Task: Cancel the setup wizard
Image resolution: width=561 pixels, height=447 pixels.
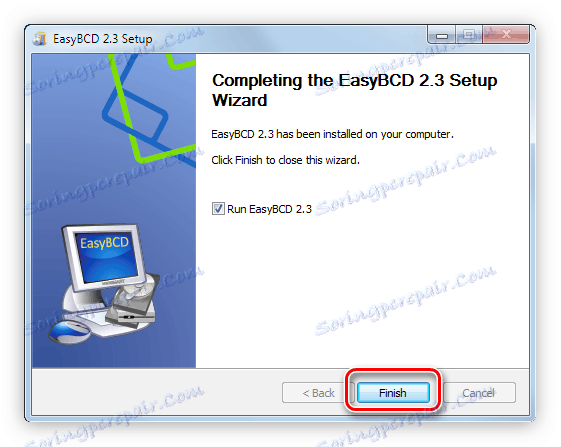Action: tap(479, 393)
